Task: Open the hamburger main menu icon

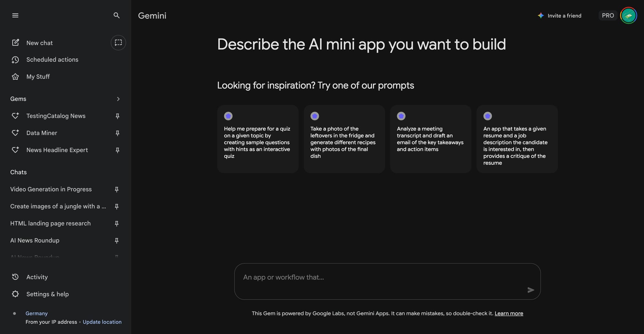Action: (15, 15)
